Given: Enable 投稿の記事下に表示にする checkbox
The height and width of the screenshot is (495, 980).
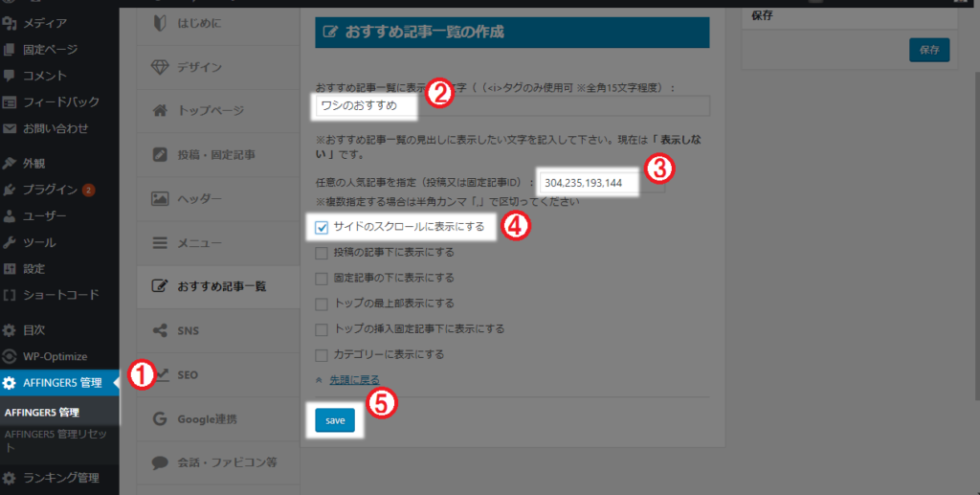Looking at the screenshot, I should click(322, 253).
